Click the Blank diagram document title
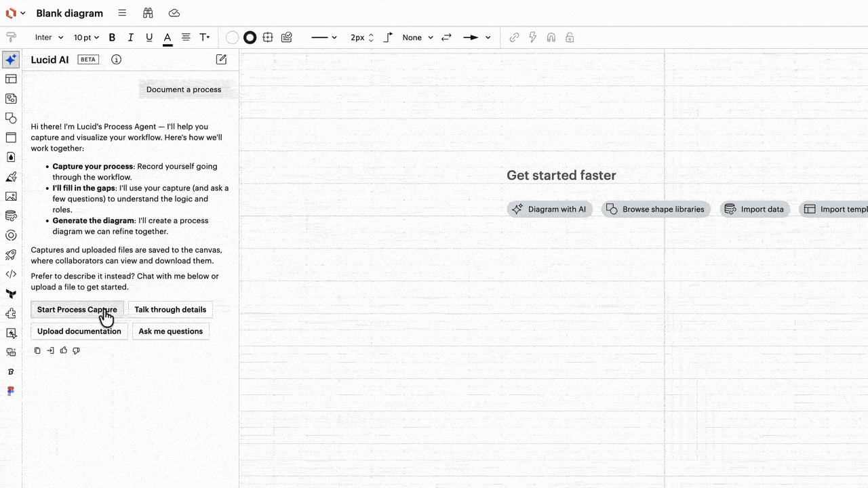The image size is (868, 488). 70,13
